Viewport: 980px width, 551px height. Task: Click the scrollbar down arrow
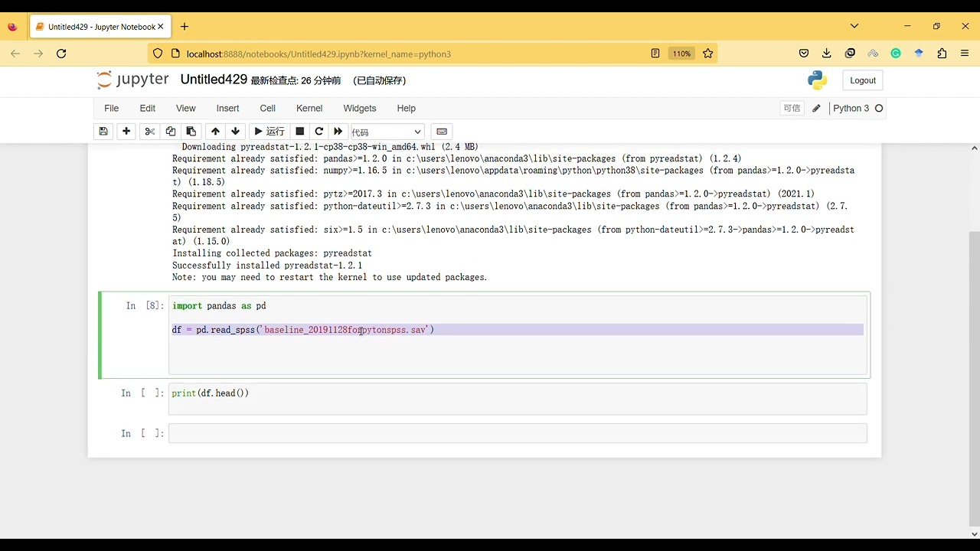point(974,534)
